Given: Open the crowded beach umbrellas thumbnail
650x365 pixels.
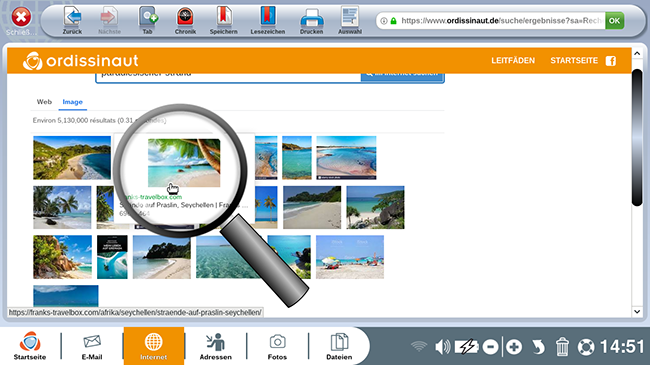Looking at the screenshot, I should [x=350, y=257].
